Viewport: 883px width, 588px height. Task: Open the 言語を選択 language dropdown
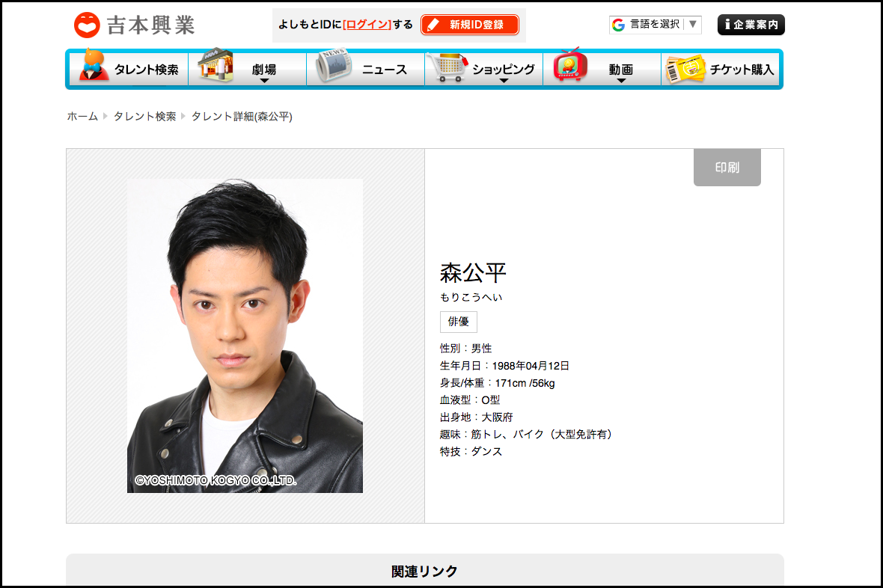[x=656, y=25]
